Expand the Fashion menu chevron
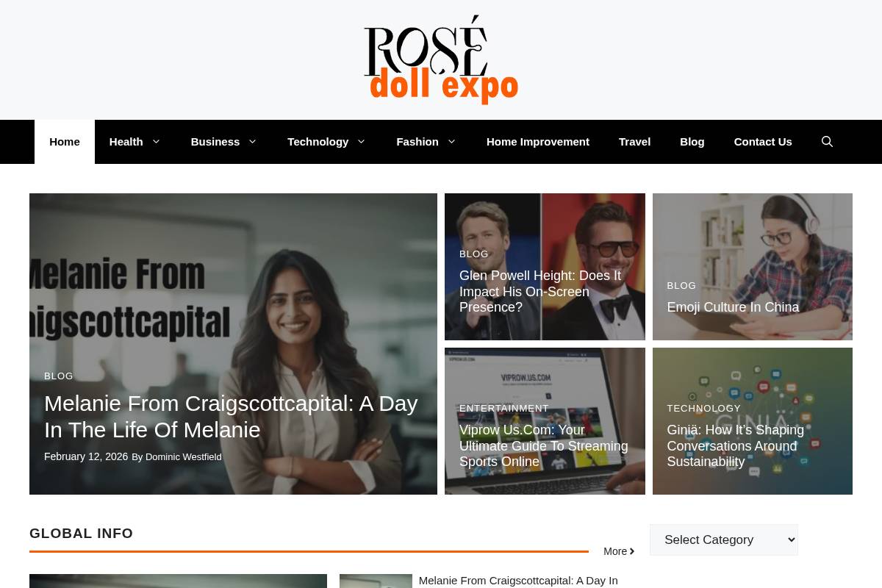 [x=451, y=141]
